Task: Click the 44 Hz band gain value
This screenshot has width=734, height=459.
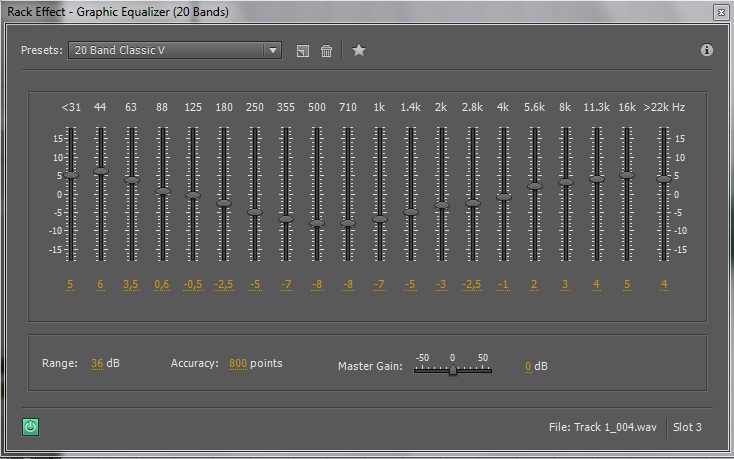Action: tap(100, 285)
